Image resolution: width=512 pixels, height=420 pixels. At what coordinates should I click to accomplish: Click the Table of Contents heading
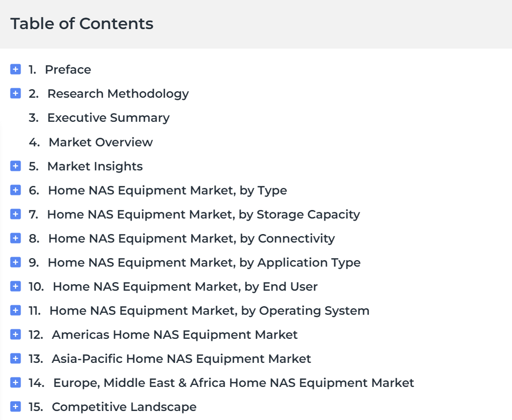pos(82,24)
